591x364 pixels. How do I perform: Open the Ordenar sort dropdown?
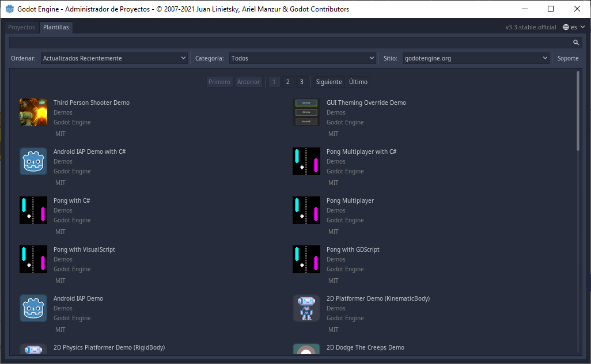[115, 58]
